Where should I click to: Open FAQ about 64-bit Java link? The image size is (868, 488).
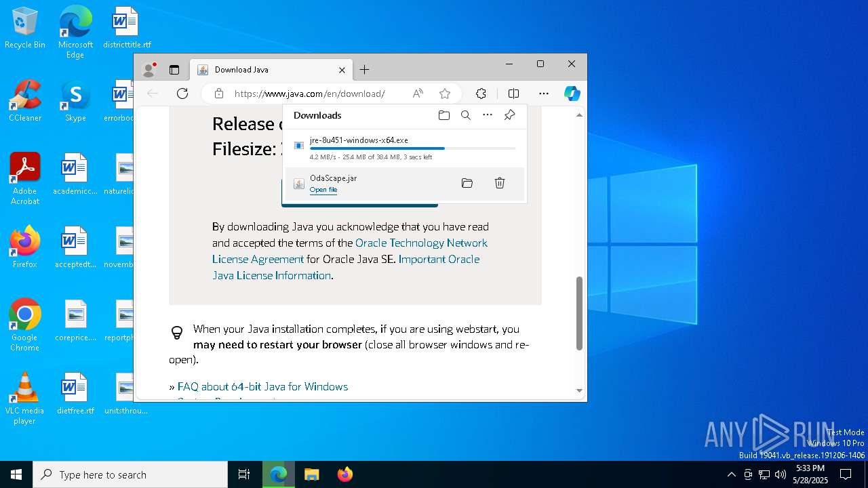pyautogui.click(x=262, y=386)
